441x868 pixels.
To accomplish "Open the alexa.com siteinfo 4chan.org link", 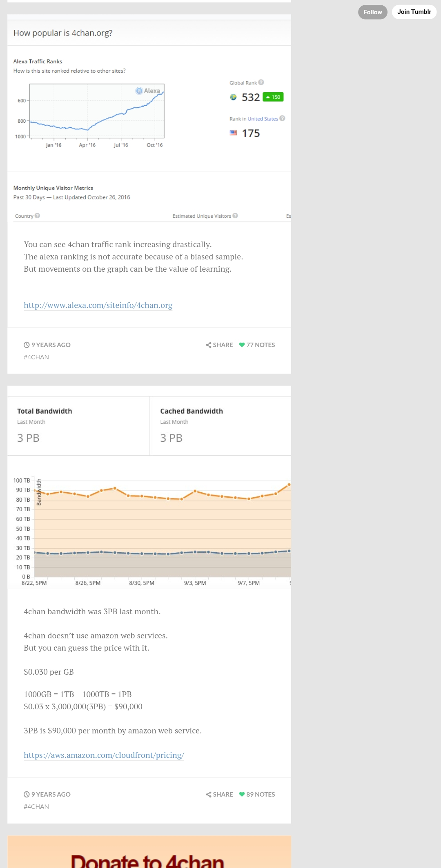I will (98, 305).
